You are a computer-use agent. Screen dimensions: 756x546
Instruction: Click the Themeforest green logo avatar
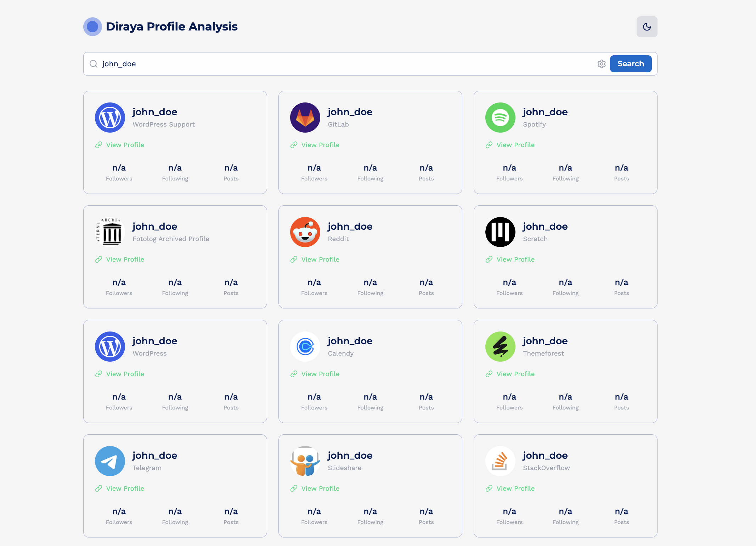pyautogui.click(x=500, y=347)
